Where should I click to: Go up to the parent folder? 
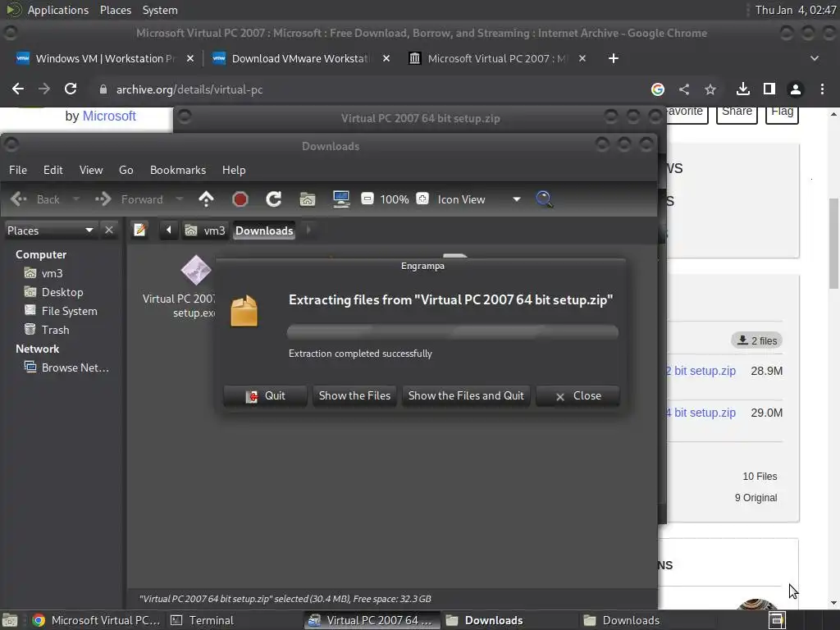pos(206,199)
